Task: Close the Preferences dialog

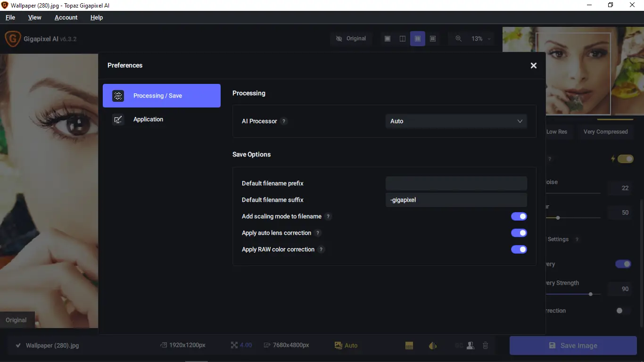Action: pyautogui.click(x=534, y=66)
